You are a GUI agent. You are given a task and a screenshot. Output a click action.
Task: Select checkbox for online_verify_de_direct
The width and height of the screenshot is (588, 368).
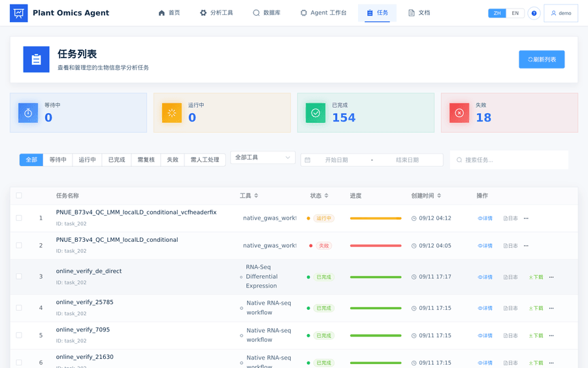[x=19, y=276]
